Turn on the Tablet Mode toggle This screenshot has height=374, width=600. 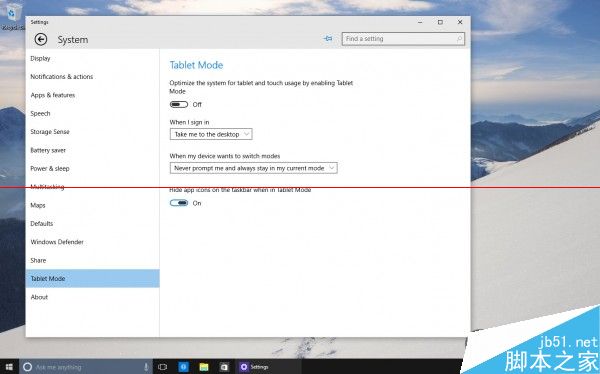179,105
